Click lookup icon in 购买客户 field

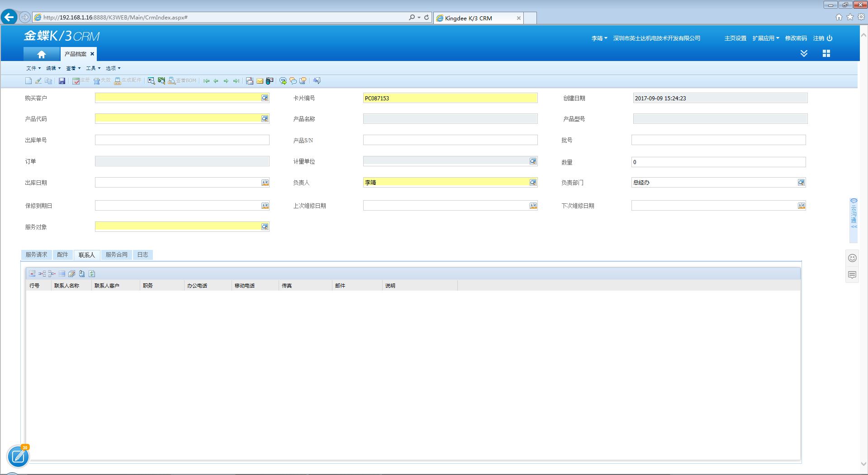click(265, 98)
